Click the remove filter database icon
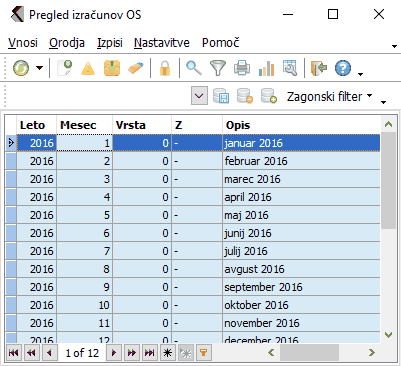401x366 pixels. (245, 96)
